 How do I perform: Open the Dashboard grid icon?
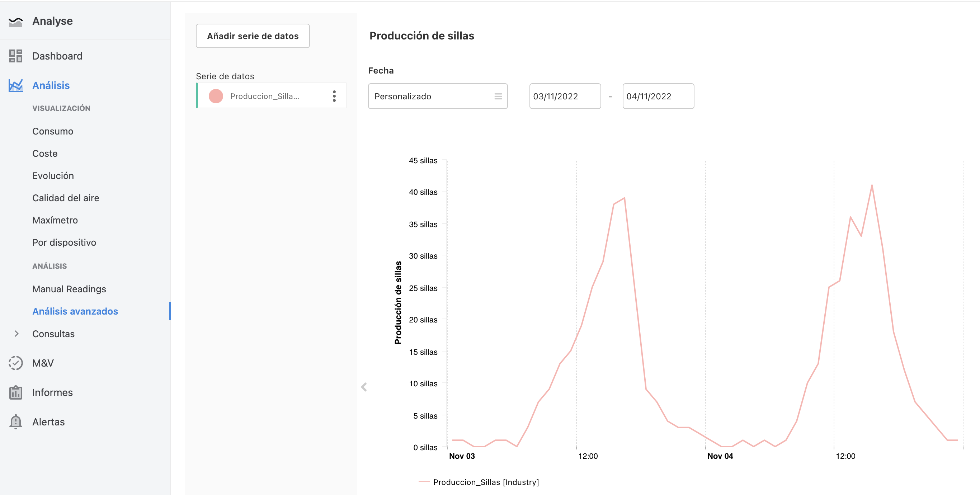[15, 56]
